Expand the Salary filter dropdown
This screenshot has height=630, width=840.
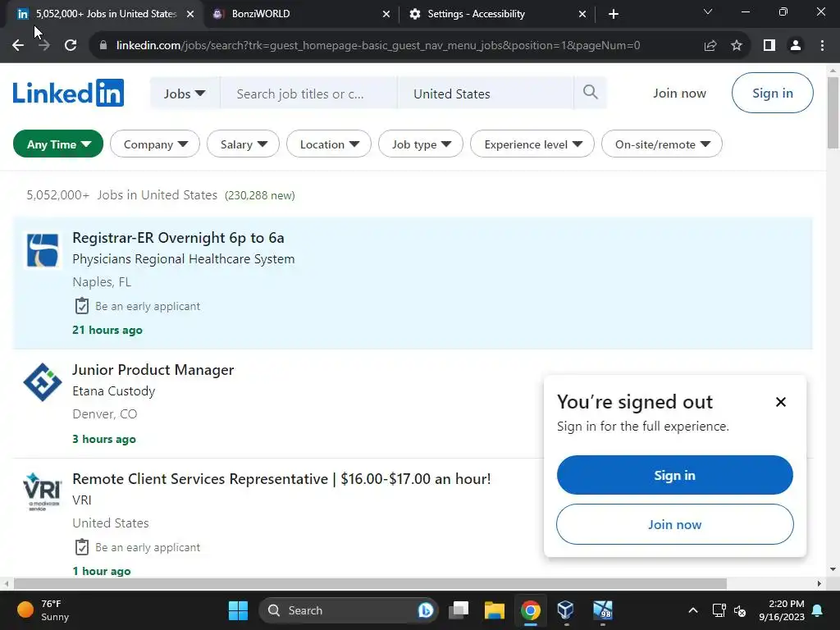click(243, 144)
